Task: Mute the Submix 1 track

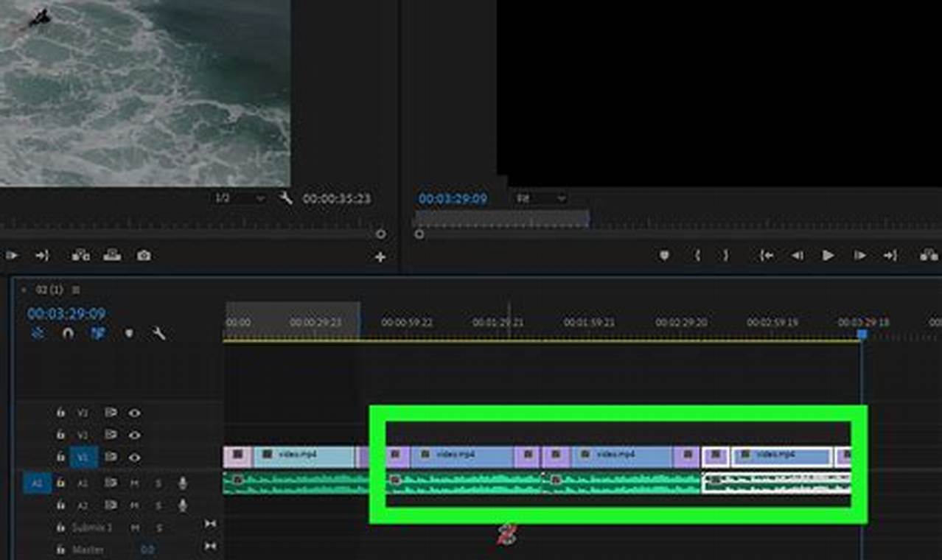Action: pos(135,528)
